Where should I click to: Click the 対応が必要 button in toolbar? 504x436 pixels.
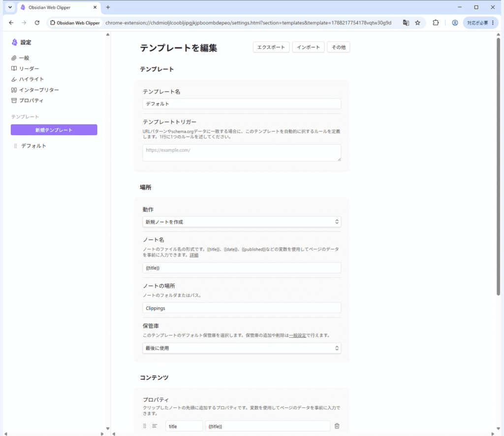[x=480, y=23]
